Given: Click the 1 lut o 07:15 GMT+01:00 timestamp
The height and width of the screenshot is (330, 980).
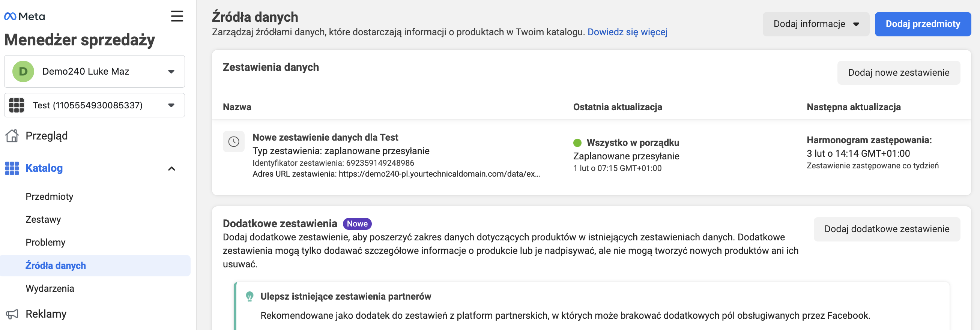Looking at the screenshot, I should 617,168.
